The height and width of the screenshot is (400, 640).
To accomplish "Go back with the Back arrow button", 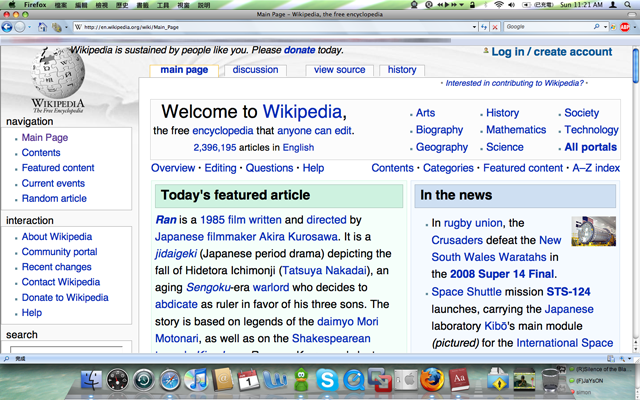I will (7, 27).
